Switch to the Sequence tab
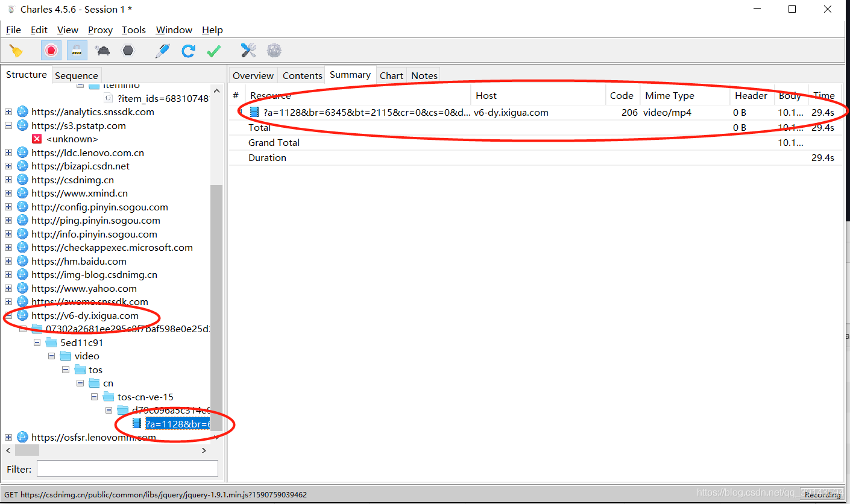Viewport: 850px width, 504px height. 77,75
